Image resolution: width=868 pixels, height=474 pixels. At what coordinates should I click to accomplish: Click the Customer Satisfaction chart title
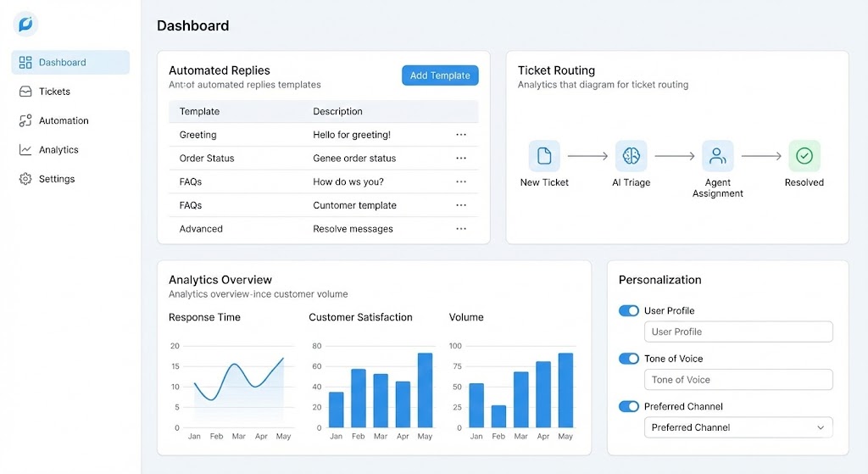(x=360, y=317)
